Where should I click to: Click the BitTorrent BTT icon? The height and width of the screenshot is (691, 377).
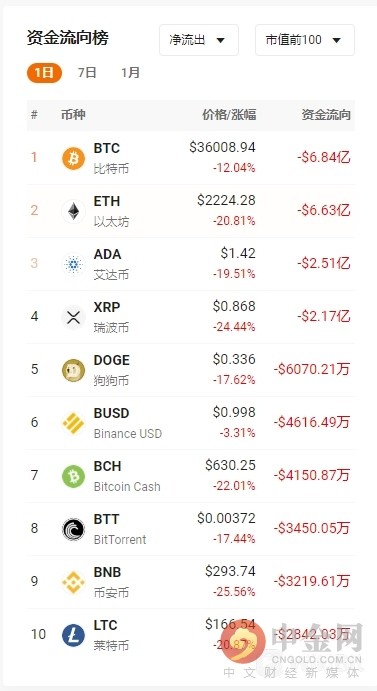[73, 529]
